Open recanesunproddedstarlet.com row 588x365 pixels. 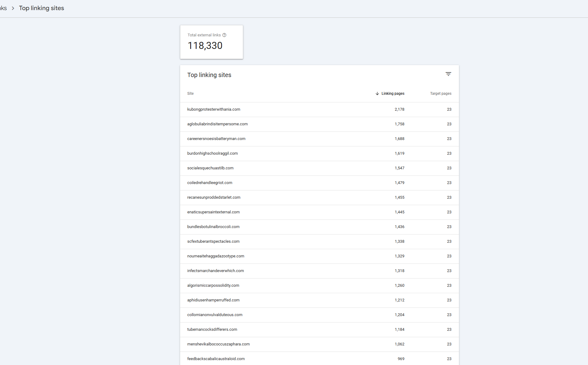[x=213, y=197]
